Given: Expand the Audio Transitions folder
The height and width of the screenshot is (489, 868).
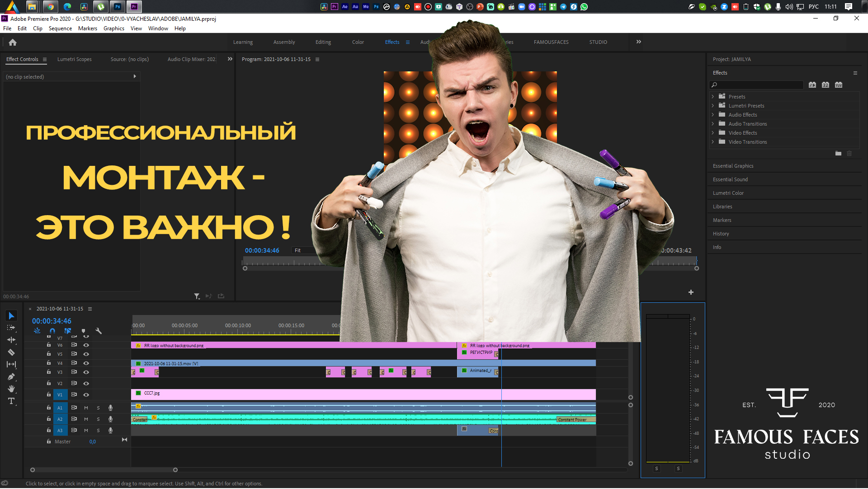Looking at the screenshot, I should (712, 124).
